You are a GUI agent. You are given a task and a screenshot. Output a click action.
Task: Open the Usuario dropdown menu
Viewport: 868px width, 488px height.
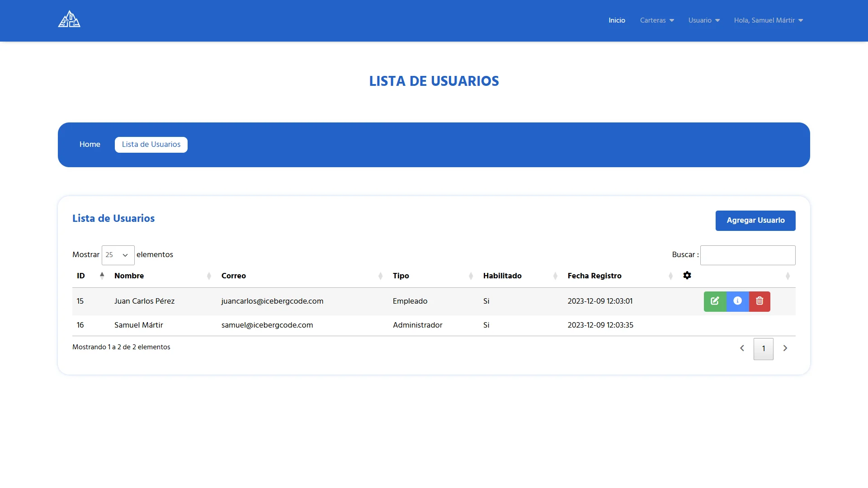coord(704,20)
